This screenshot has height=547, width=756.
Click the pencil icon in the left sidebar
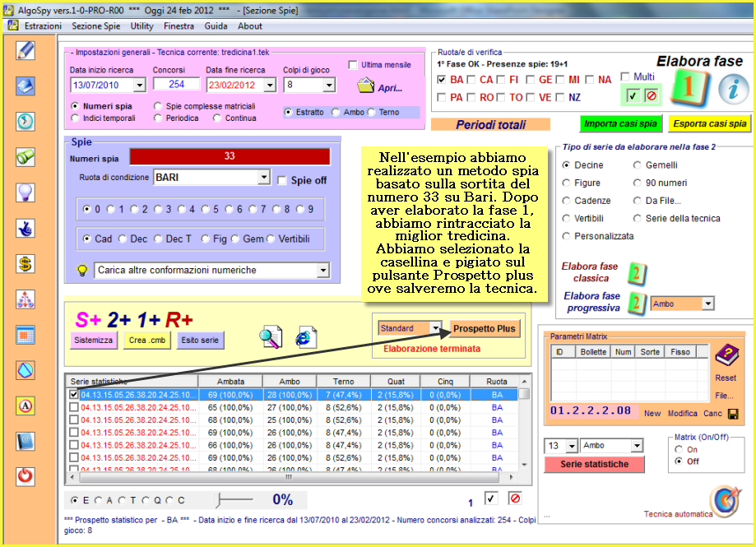tap(25, 51)
